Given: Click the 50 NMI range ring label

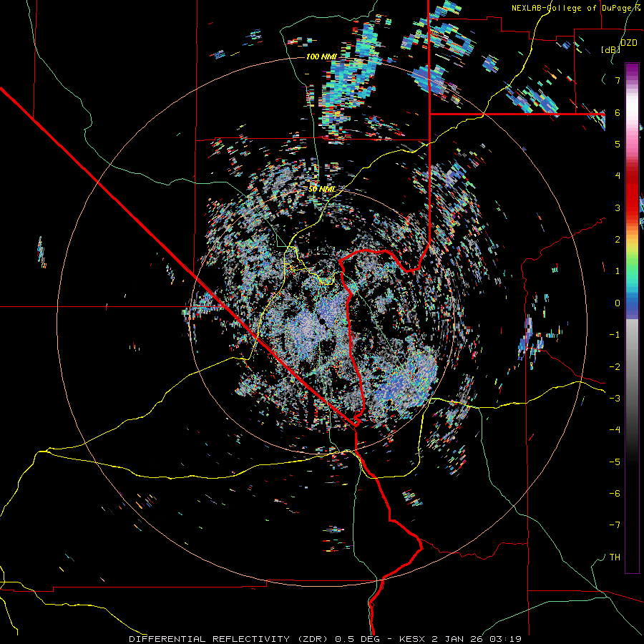Looking at the screenshot, I should (x=323, y=189).
